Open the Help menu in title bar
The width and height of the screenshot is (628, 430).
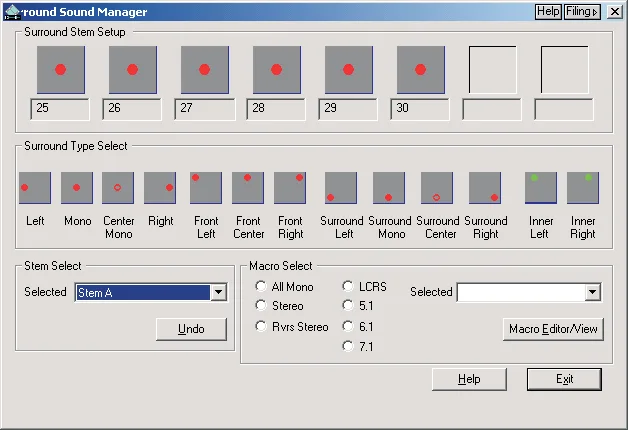pos(548,12)
